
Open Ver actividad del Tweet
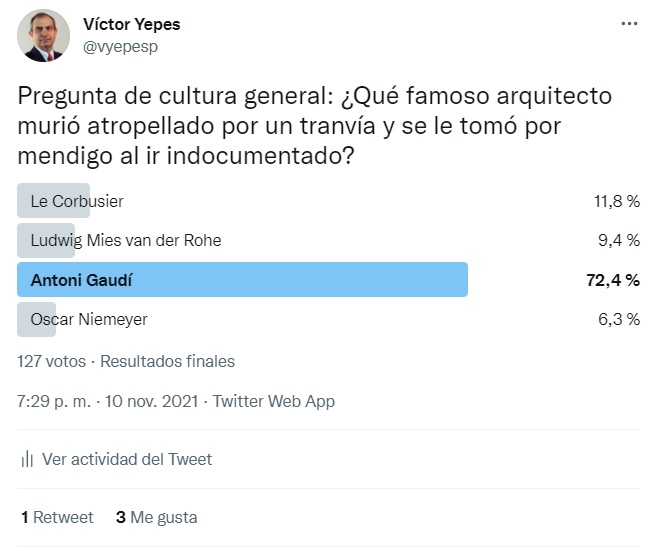tap(127, 459)
